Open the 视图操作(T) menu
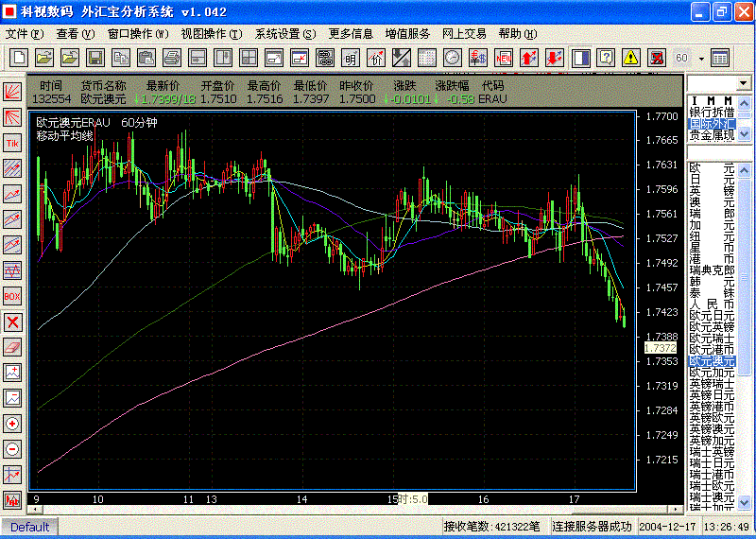This screenshot has height=539, width=756. pos(212,34)
